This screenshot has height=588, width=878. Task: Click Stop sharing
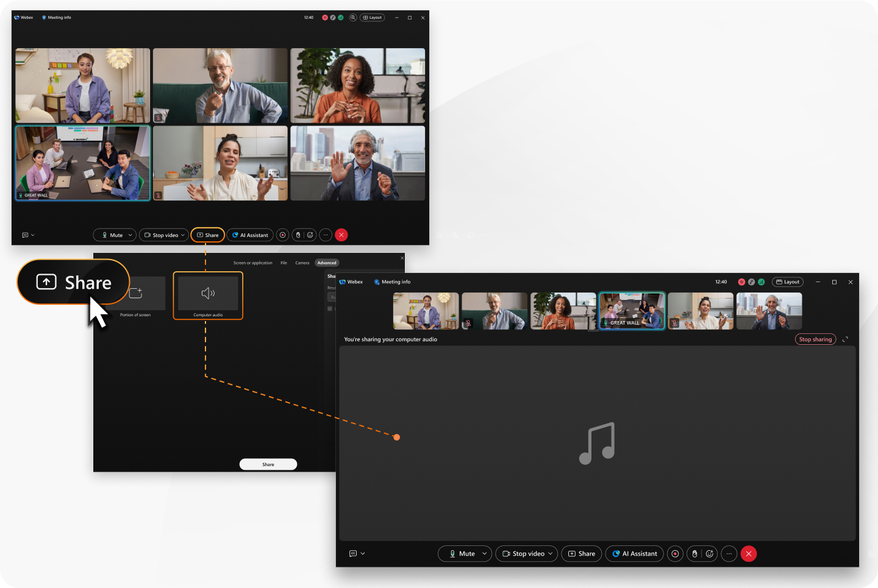815,339
